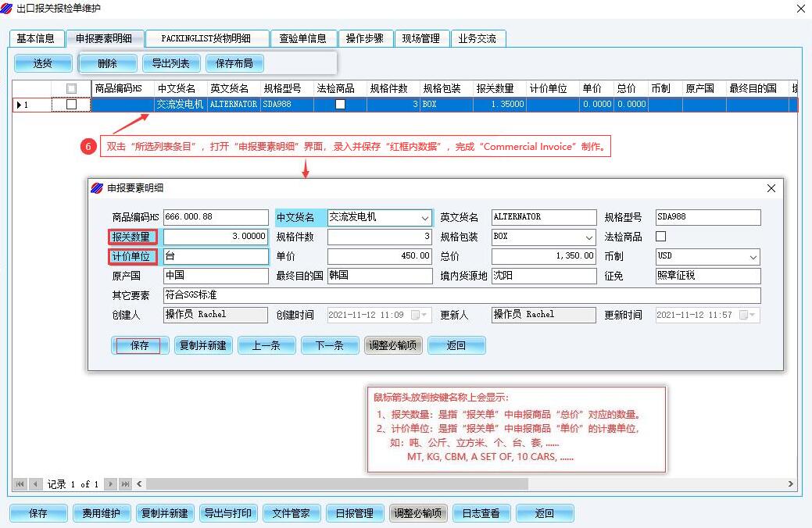Screen dimensions: 812x528
Task: Close the 申报要素明细 dialog
Action: pyautogui.click(x=771, y=188)
